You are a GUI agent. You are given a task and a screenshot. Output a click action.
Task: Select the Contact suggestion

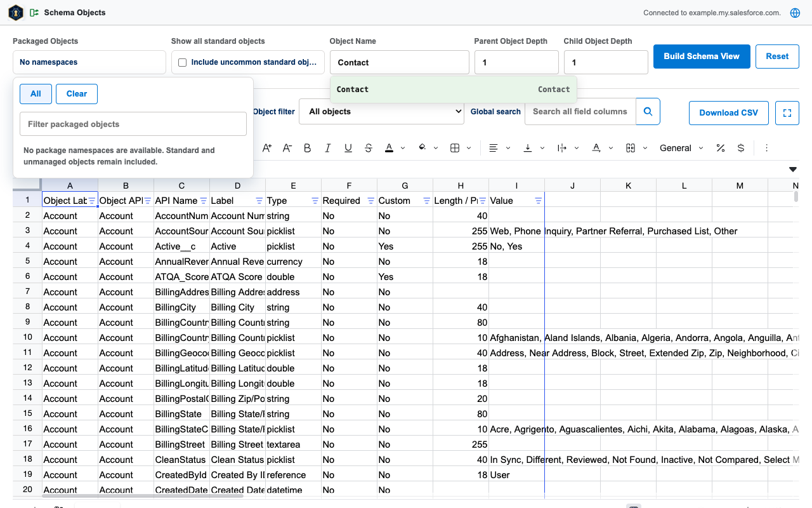click(453, 90)
